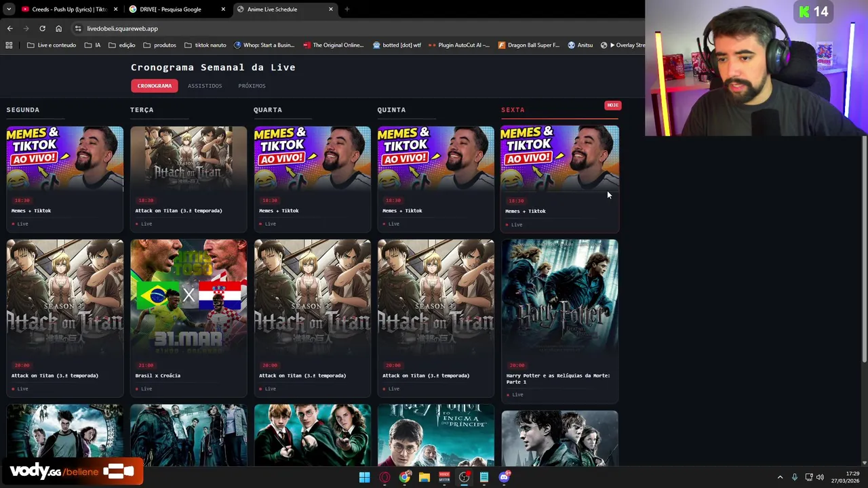Select the CRONOGRAMA tab

click(155, 85)
